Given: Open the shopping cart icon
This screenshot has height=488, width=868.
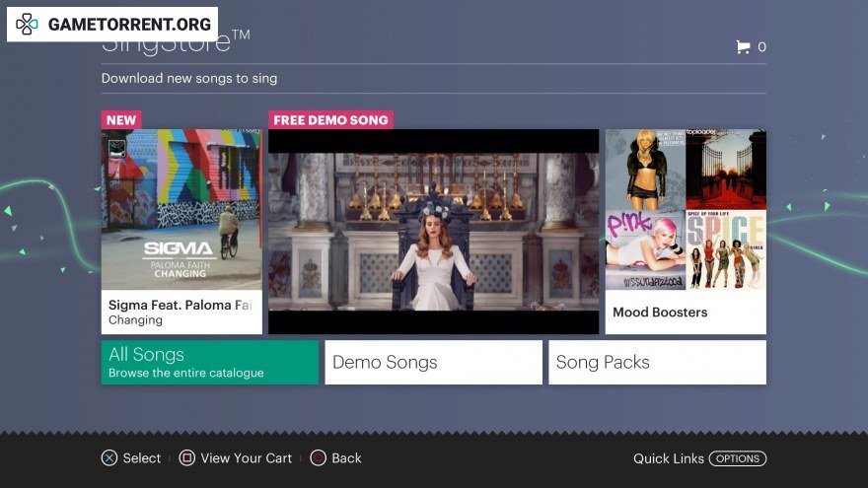Looking at the screenshot, I should 743,47.
